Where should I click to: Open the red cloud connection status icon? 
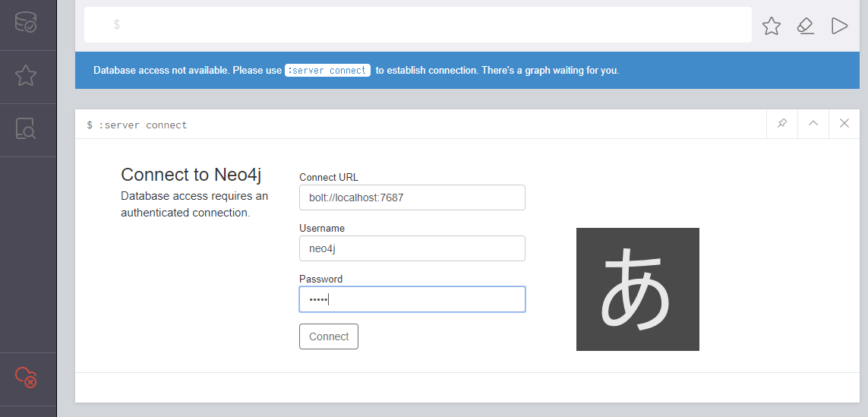(x=26, y=378)
